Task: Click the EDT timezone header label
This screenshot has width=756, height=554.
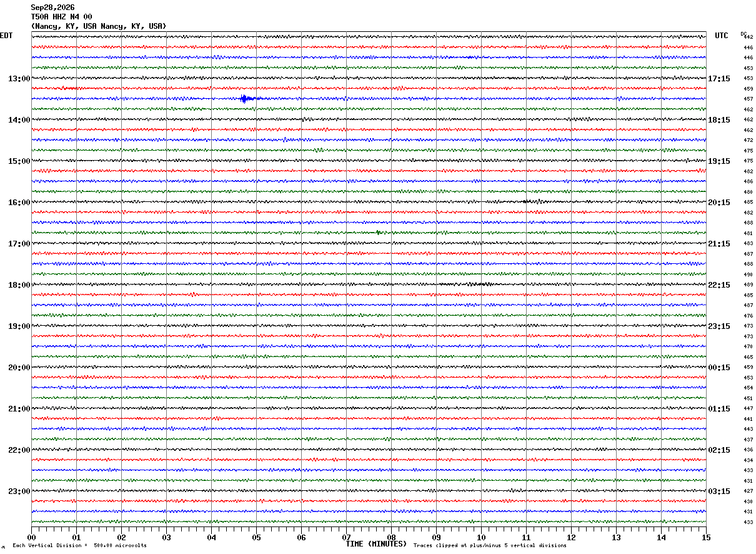Action: click(x=6, y=36)
